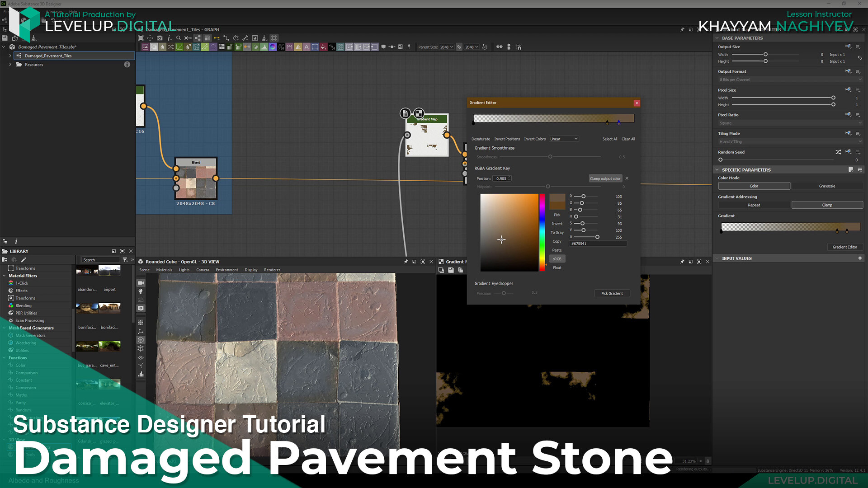Click Desaturate in the Gradient Editor

481,139
